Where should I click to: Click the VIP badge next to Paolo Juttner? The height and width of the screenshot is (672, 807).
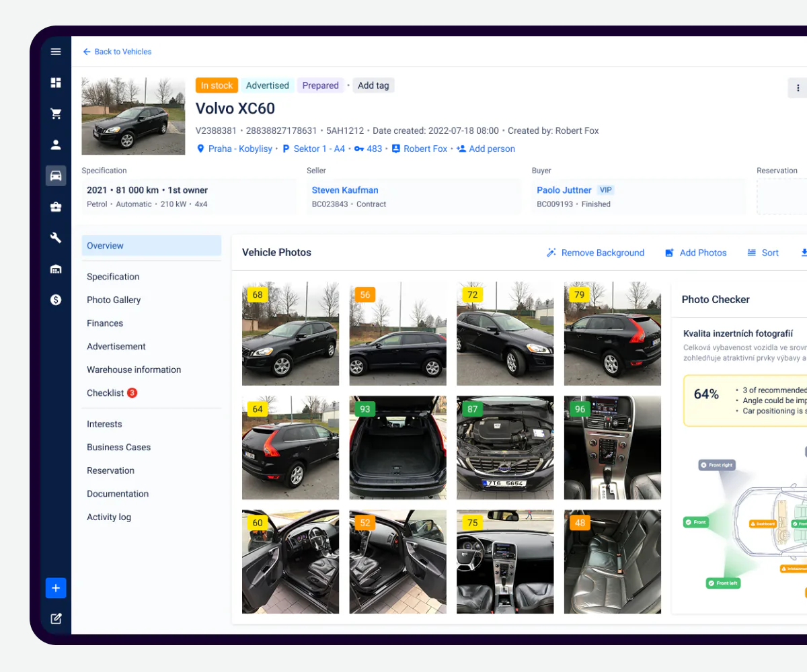tap(606, 190)
